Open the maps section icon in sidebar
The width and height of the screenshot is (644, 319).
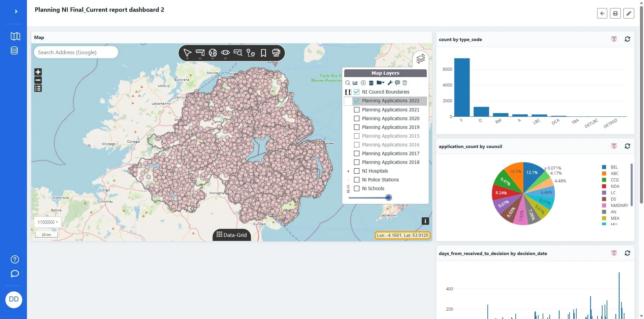coord(15,36)
